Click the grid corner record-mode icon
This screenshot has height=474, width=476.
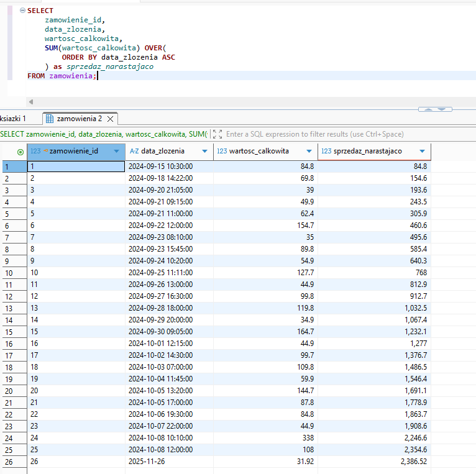click(21, 152)
